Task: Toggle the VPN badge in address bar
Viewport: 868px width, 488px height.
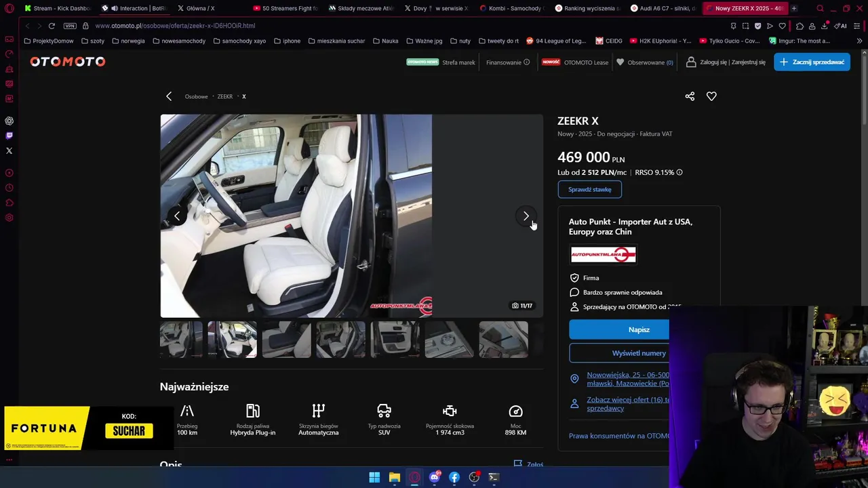Action: pos(70,26)
